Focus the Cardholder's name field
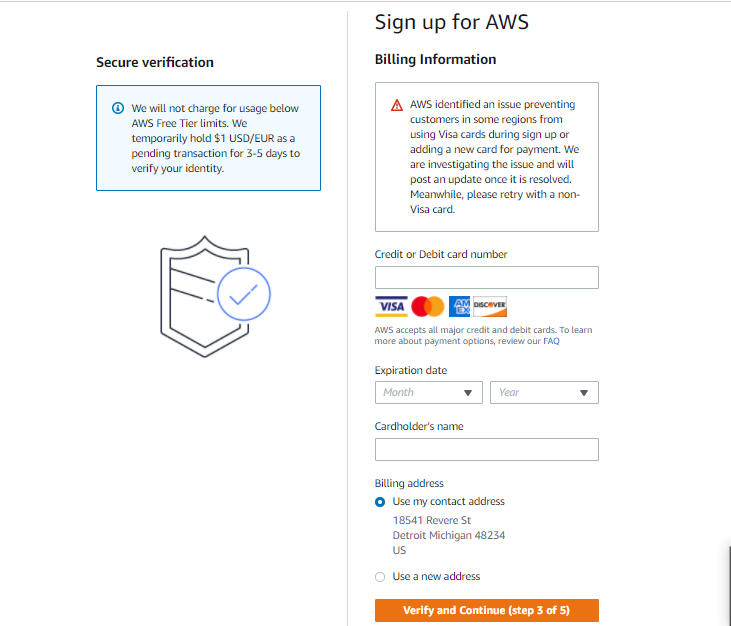 pos(487,449)
